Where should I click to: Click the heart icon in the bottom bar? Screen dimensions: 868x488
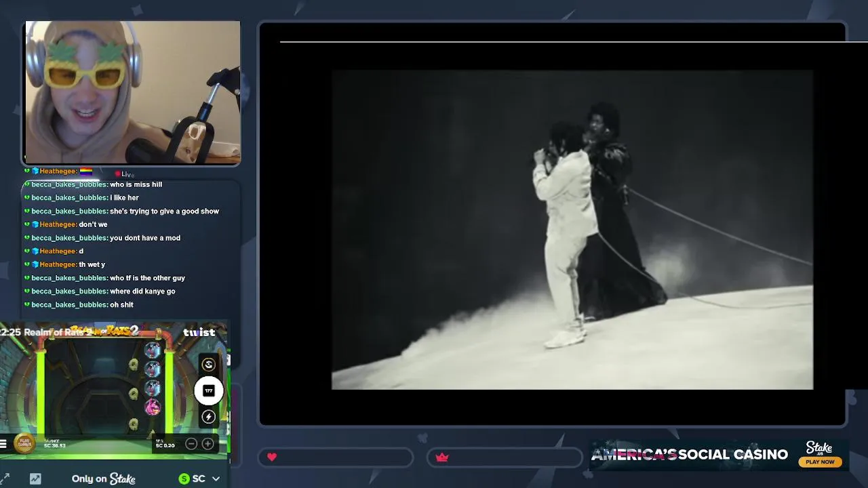pyautogui.click(x=272, y=457)
